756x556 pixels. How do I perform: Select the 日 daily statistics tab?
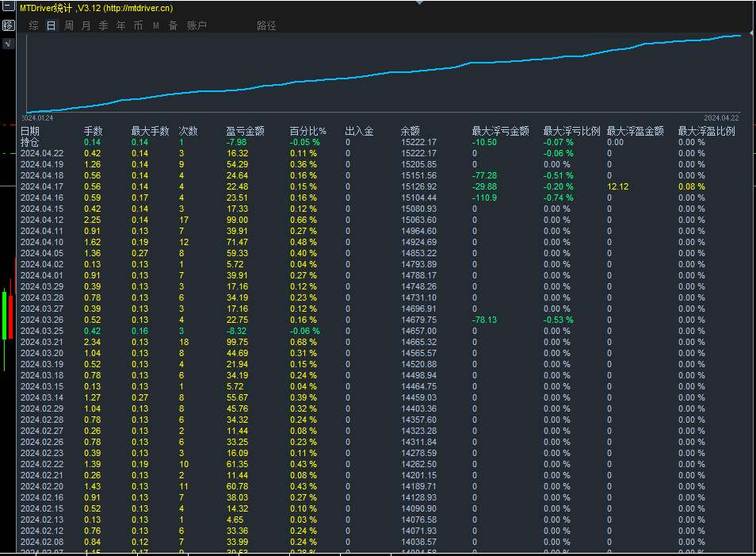(51, 25)
